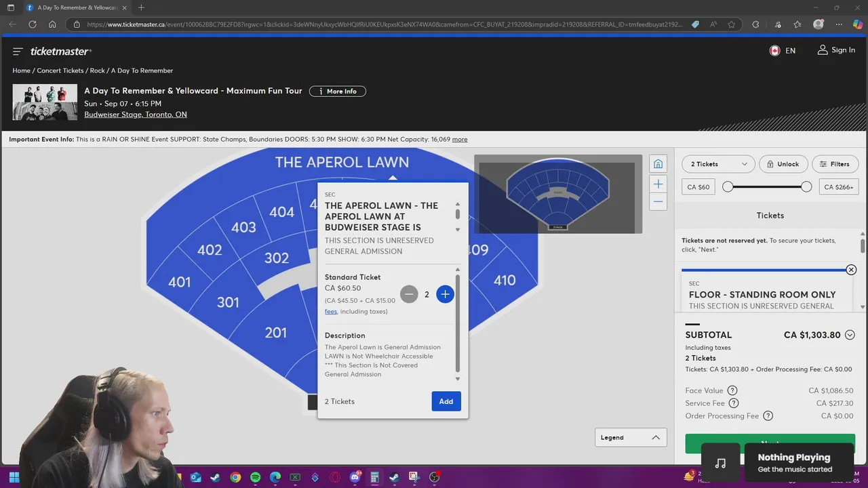Bookmark page with the star icon
The image size is (868, 488).
click(732, 24)
